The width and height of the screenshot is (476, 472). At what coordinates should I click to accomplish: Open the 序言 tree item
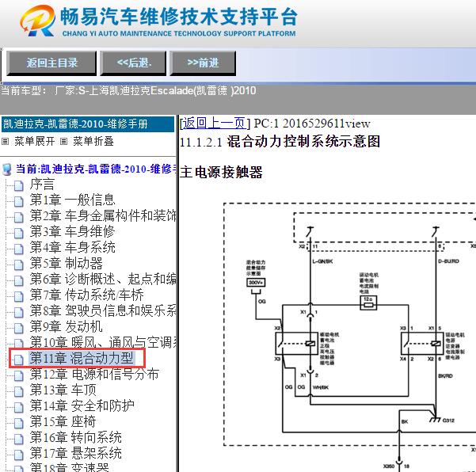42,185
